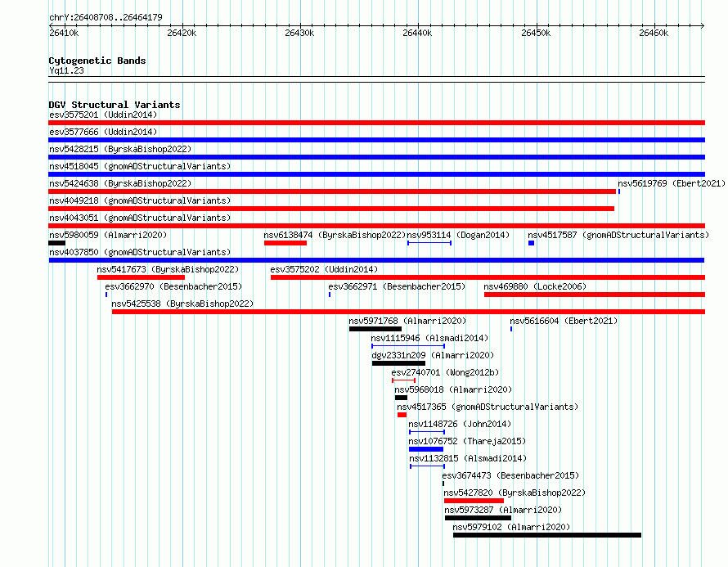Select the esv3575202 (Uddin2014) label
Image resolution: width=728 pixels, height=567 pixels.
pyautogui.click(x=324, y=269)
